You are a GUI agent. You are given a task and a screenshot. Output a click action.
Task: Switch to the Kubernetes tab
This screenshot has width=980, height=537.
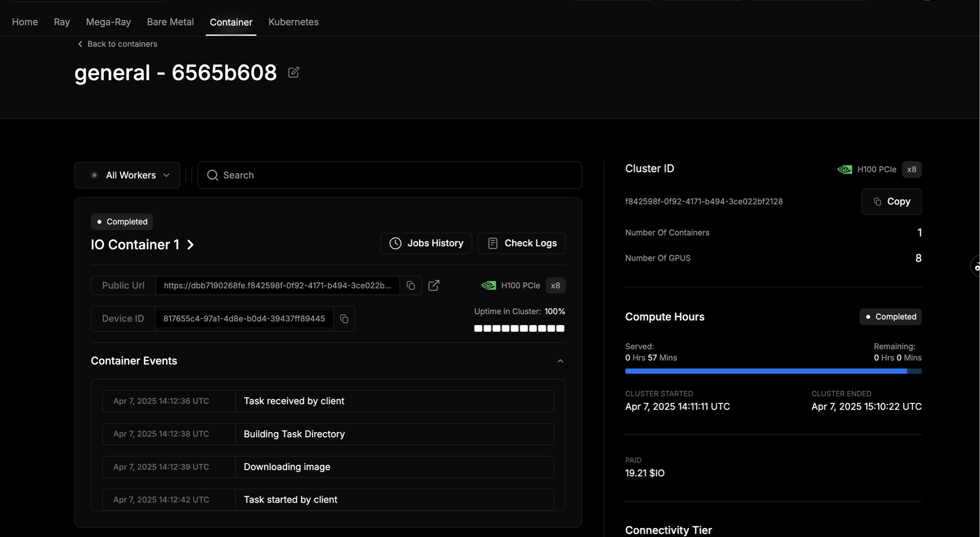pyautogui.click(x=293, y=22)
